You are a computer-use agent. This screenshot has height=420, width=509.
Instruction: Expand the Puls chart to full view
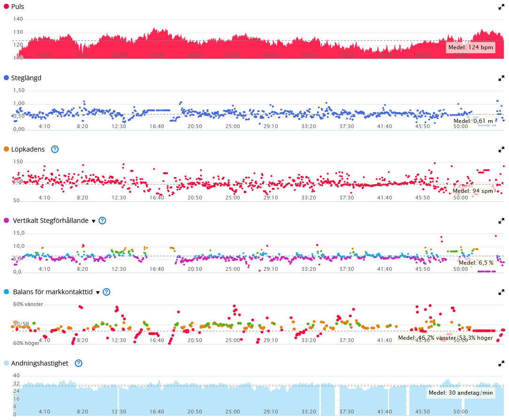501,7
